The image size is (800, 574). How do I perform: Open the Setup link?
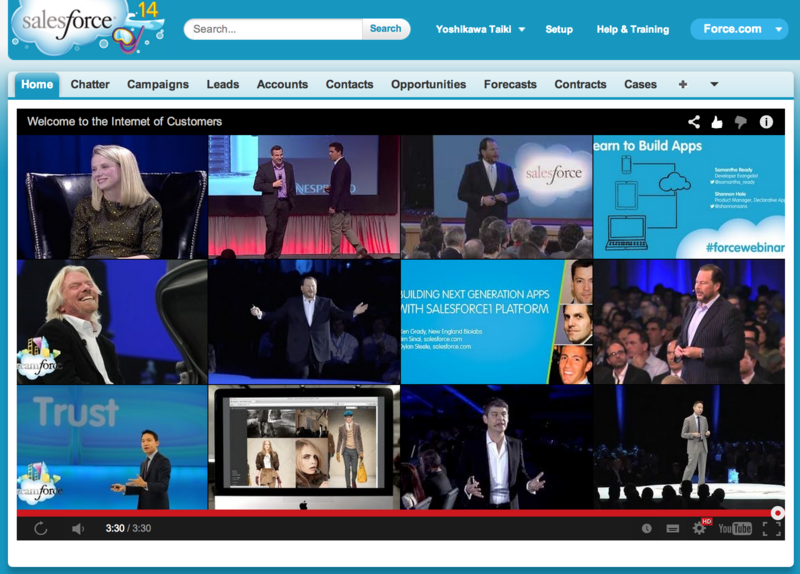pos(559,30)
